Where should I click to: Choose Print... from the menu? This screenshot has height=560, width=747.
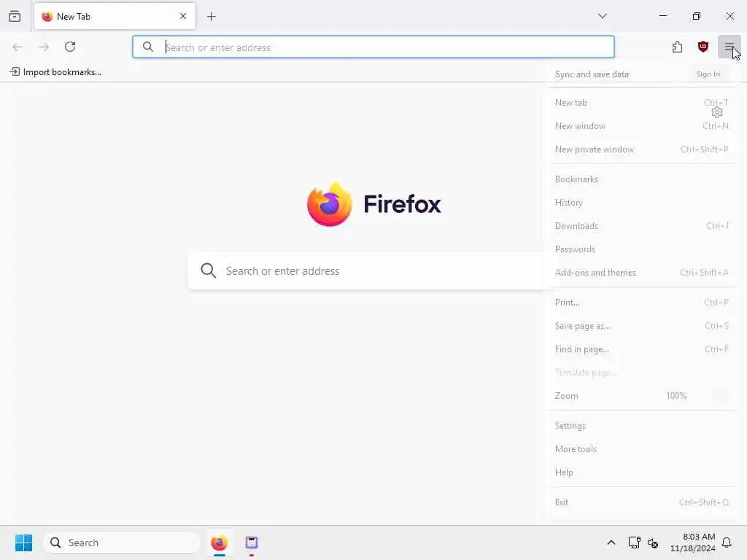click(641, 303)
